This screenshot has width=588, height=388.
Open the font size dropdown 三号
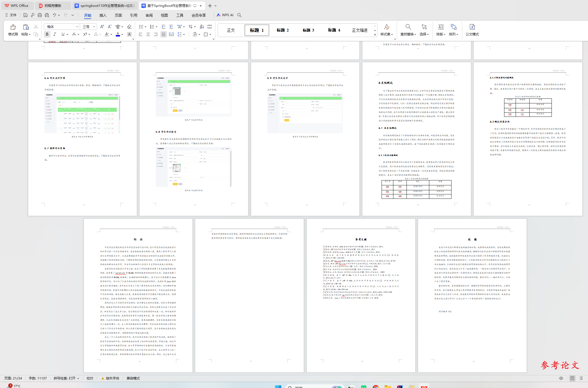(94, 27)
